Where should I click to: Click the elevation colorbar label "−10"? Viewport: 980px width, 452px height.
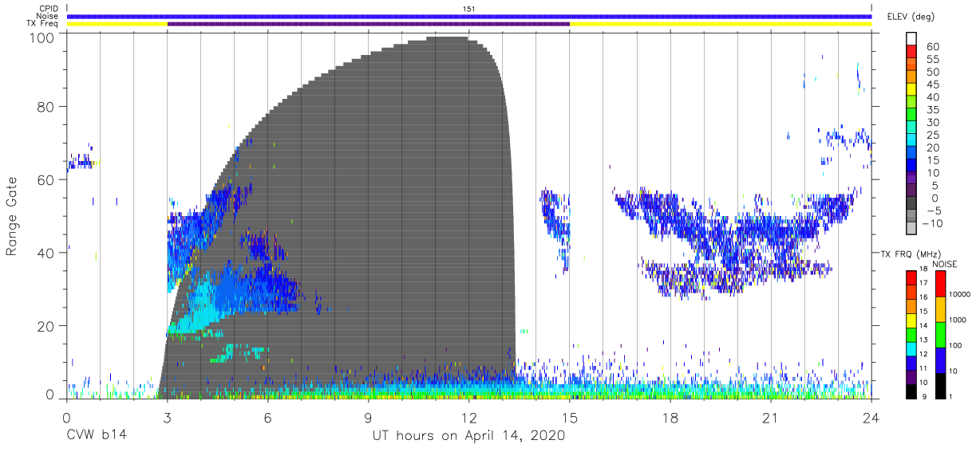(931, 224)
